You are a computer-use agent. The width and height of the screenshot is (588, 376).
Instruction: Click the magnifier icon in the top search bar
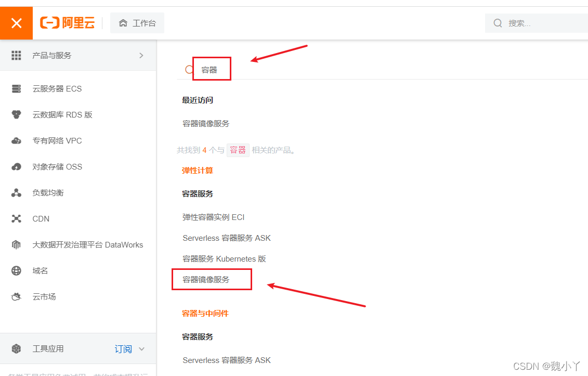coord(498,23)
